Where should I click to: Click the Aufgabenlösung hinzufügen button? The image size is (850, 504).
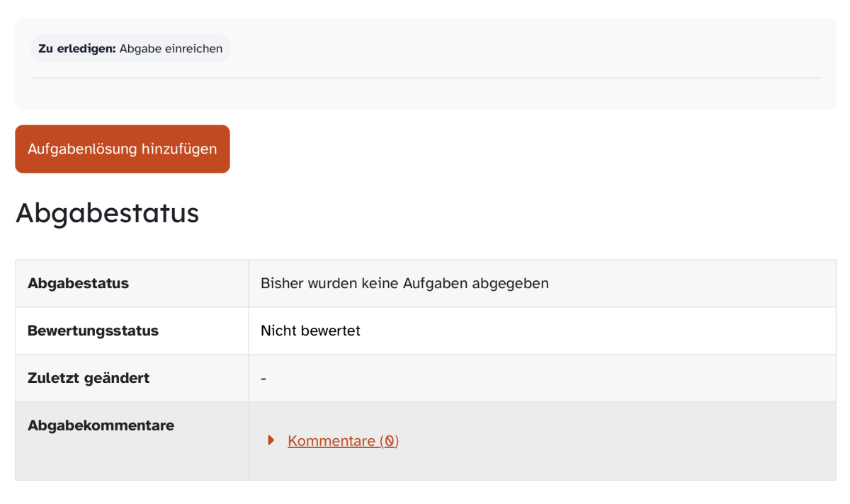(x=123, y=149)
